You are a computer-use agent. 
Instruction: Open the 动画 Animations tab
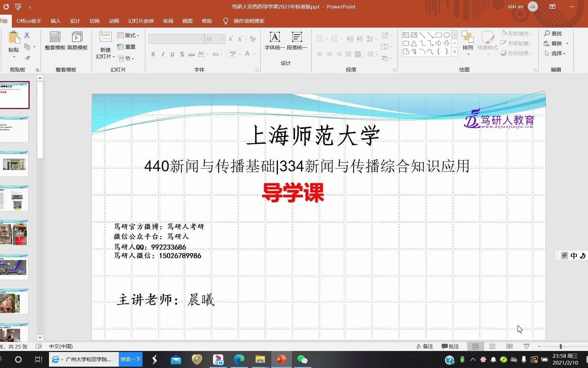pyautogui.click(x=114, y=21)
